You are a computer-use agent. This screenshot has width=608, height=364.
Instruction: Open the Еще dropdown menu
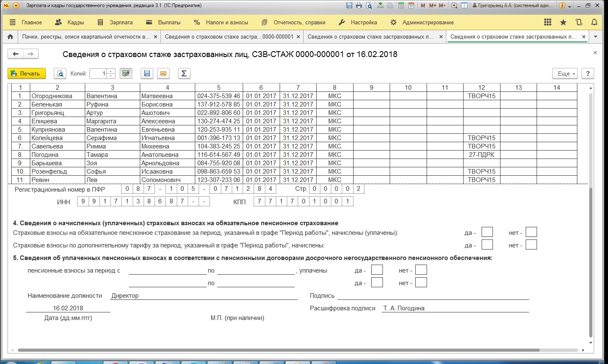(x=565, y=73)
